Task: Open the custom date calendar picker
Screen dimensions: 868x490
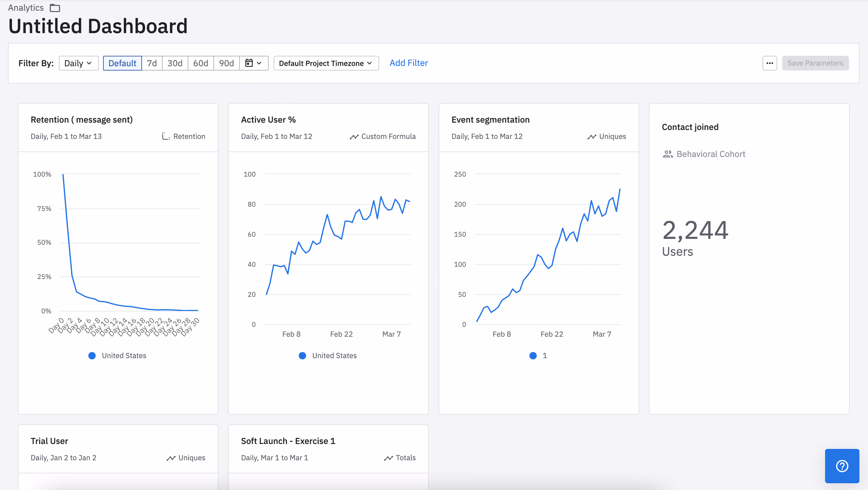Action: point(253,63)
